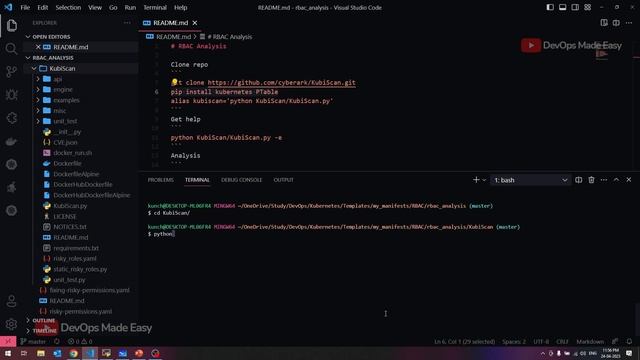640x360 pixels.
Task: Close README.md in Open Editors list
Action: tap(38, 47)
